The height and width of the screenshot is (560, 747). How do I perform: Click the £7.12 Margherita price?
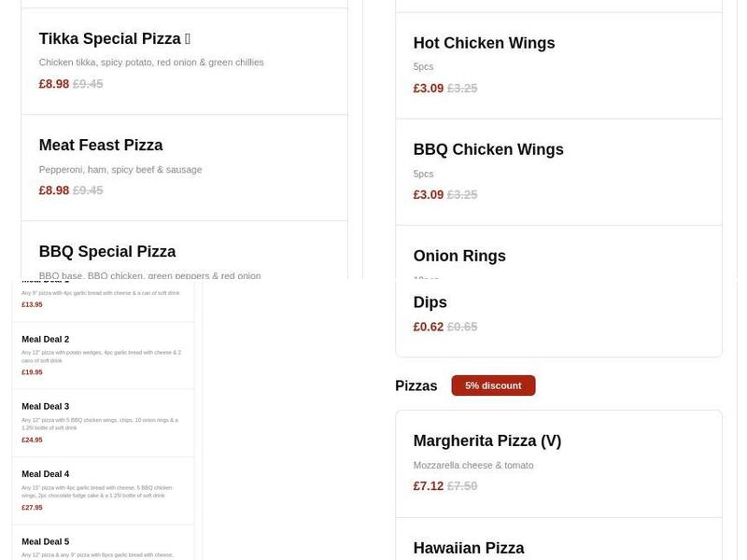(430, 486)
